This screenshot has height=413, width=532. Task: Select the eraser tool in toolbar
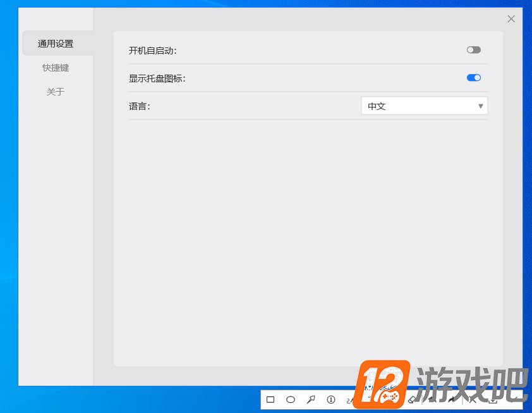point(412,400)
